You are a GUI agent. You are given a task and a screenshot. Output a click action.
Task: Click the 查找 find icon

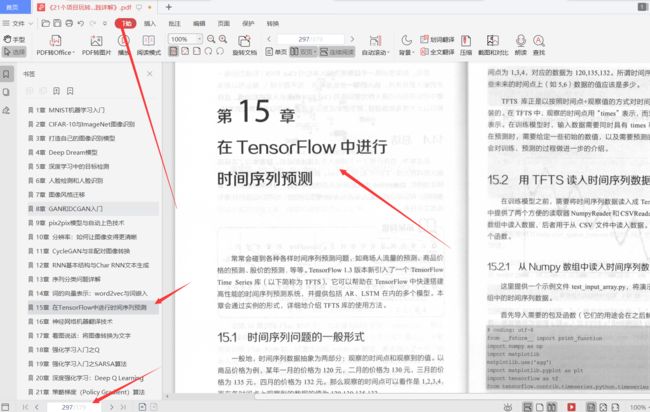539,46
